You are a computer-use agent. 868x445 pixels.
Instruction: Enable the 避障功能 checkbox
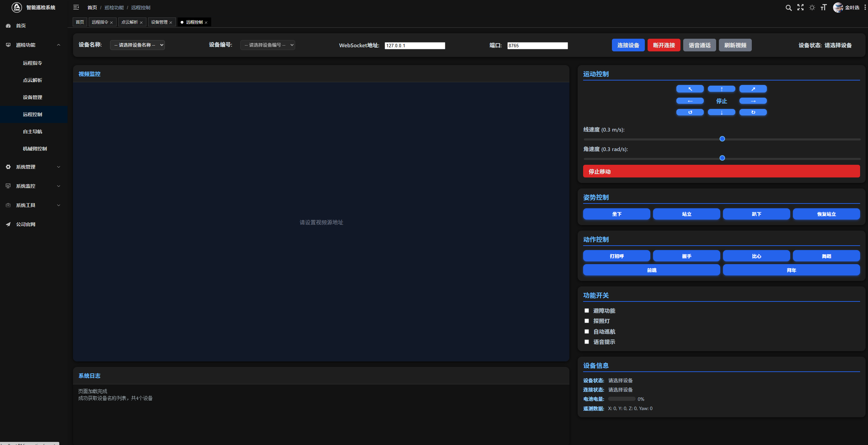click(x=587, y=311)
